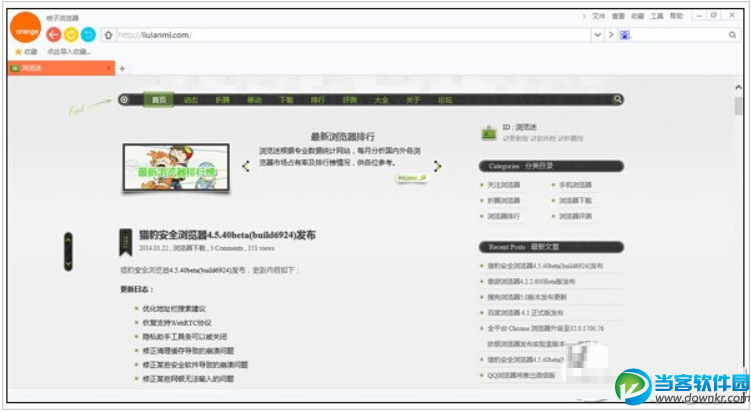The height and width of the screenshot is (412, 751).
Task: Click into the browser search field
Action: coord(679,35)
